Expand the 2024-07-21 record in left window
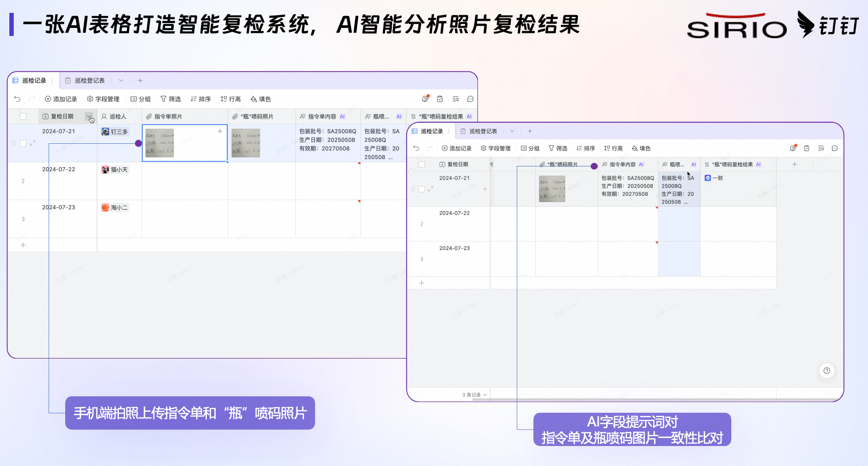868x466 pixels. coord(32,143)
